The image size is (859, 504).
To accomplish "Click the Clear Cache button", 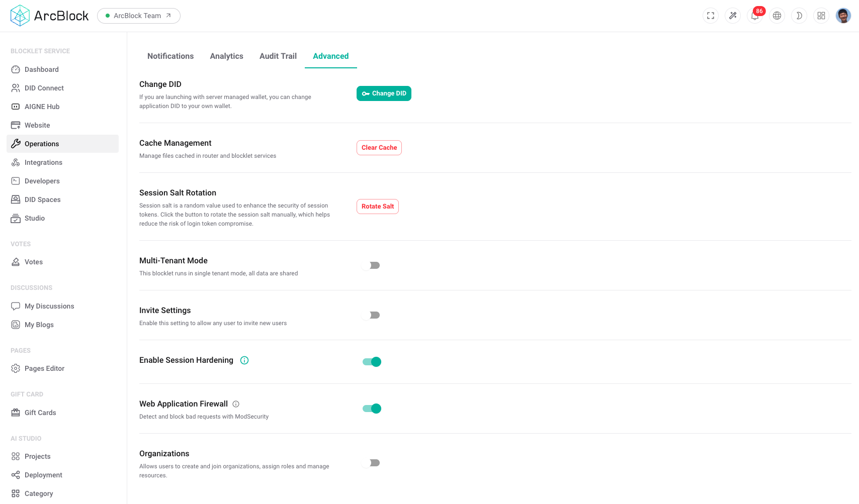I will coord(379,148).
